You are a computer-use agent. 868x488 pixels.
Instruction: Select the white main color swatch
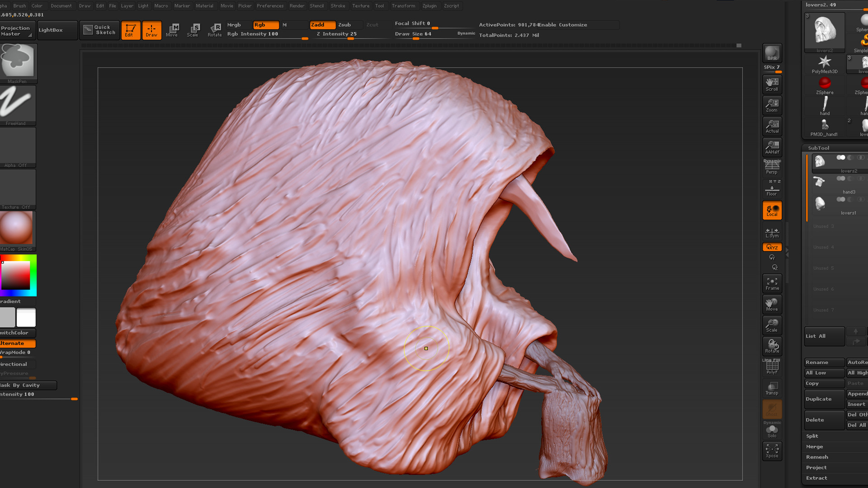point(26,318)
